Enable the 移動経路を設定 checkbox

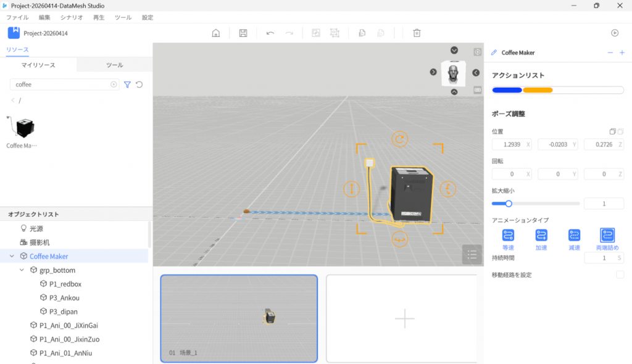pos(620,275)
